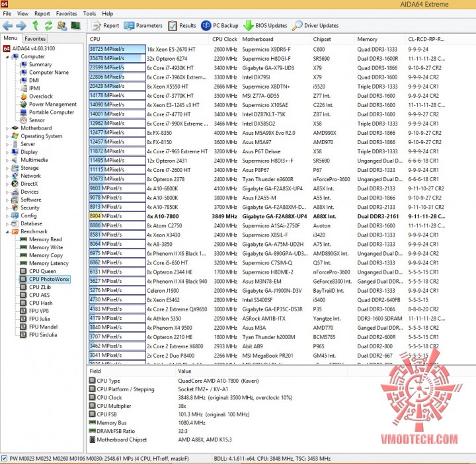Select the CPU AES benchmark

pyautogui.click(x=35, y=295)
